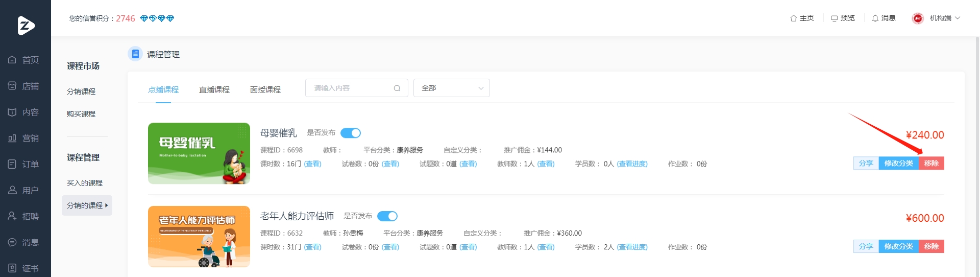Click 推广佣金 ¥144.00 text
This screenshot has width=980, height=277.
(533, 150)
